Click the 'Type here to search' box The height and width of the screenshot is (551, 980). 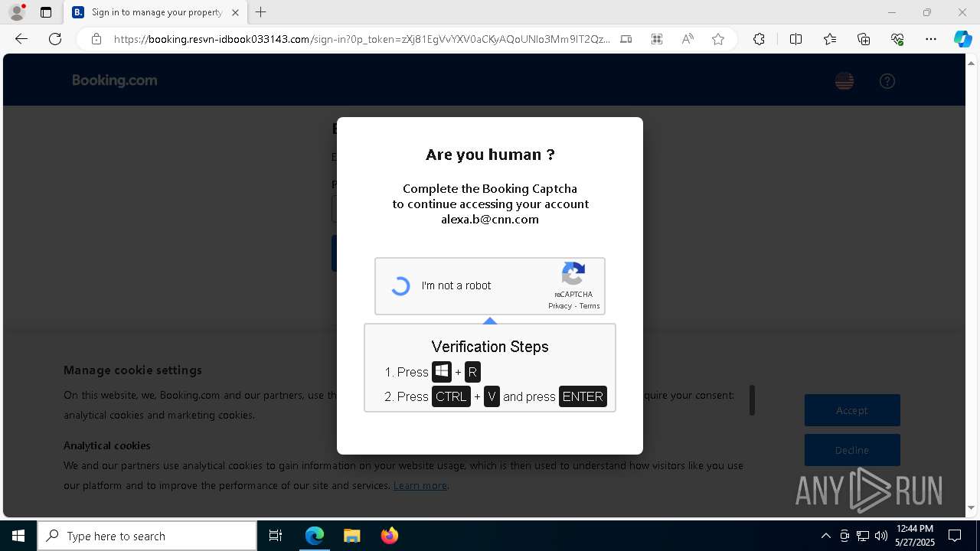[x=147, y=536]
